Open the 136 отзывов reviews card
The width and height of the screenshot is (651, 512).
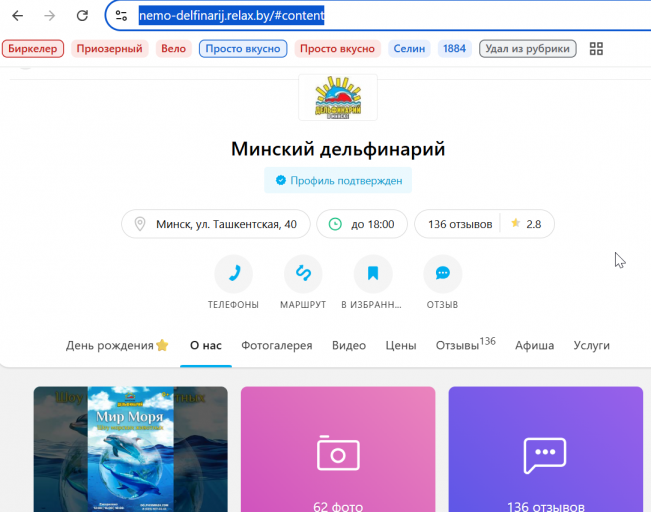coord(546,449)
